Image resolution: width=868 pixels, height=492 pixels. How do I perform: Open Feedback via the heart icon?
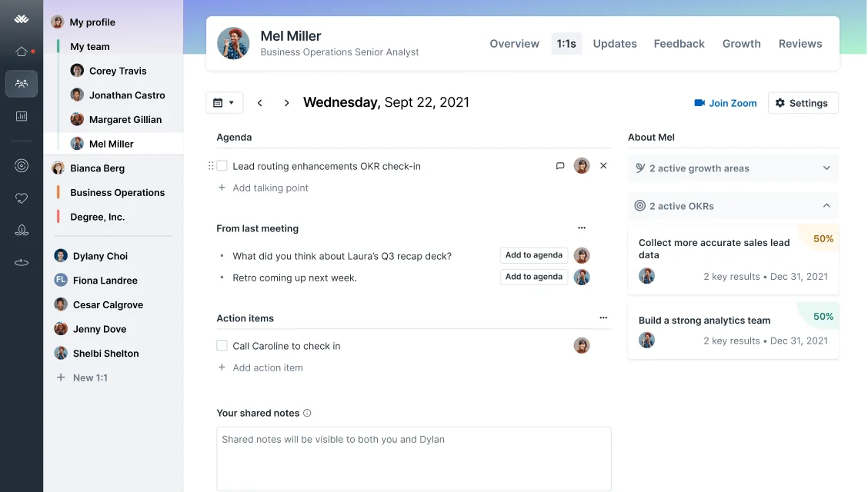click(22, 197)
